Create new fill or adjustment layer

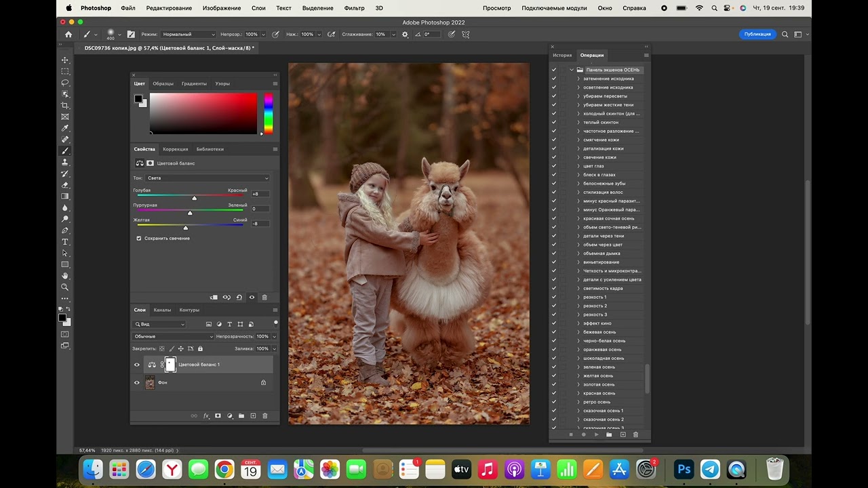point(229,415)
